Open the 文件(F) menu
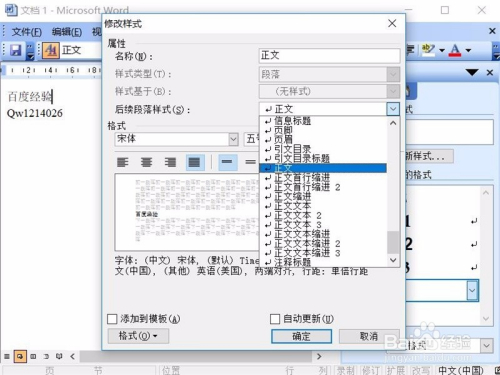This screenshot has width=500, height=375. click(27, 32)
